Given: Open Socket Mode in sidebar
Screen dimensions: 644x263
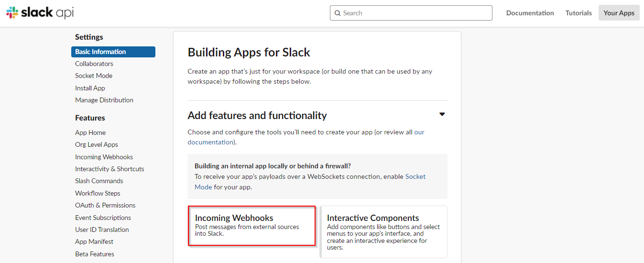Looking at the screenshot, I should (x=94, y=76).
